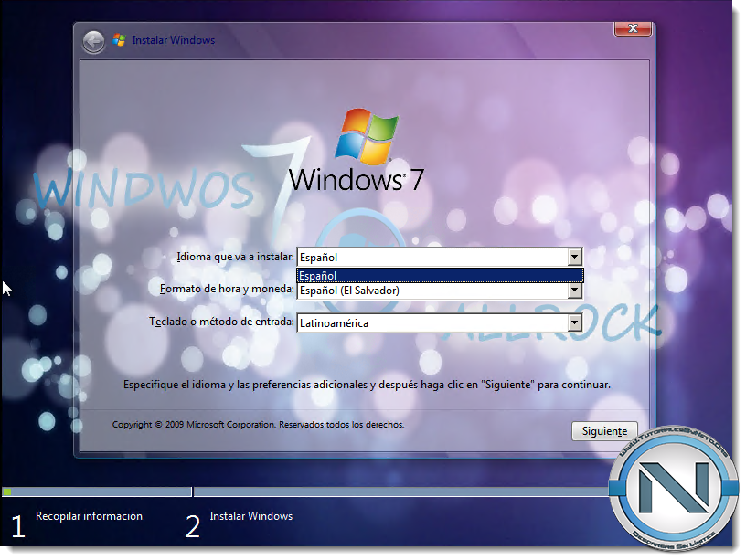Click the 'Instalar Windows' title text

(173, 40)
